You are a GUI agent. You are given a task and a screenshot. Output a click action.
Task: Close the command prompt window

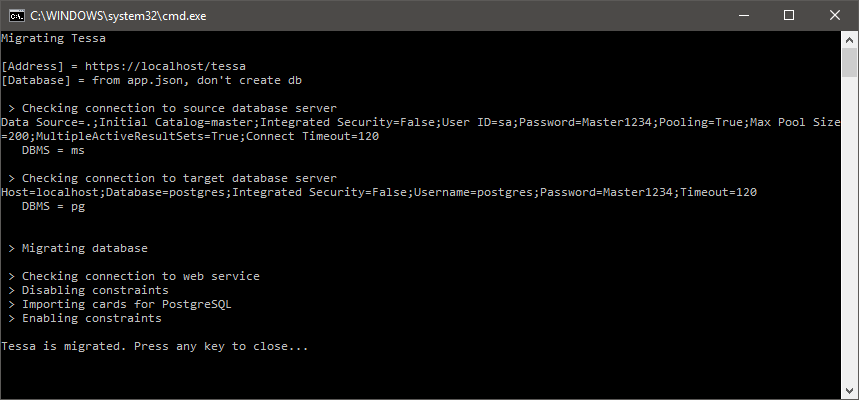(x=835, y=15)
